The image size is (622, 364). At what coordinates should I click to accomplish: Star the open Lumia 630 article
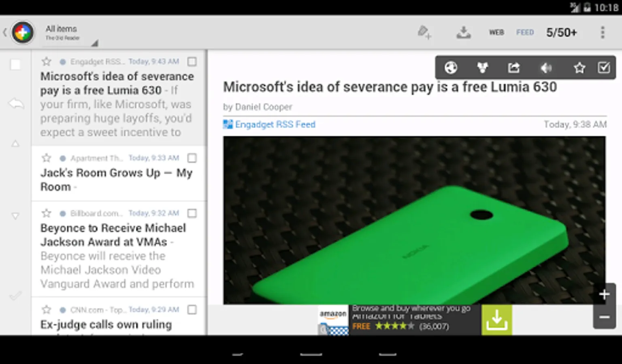579,68
